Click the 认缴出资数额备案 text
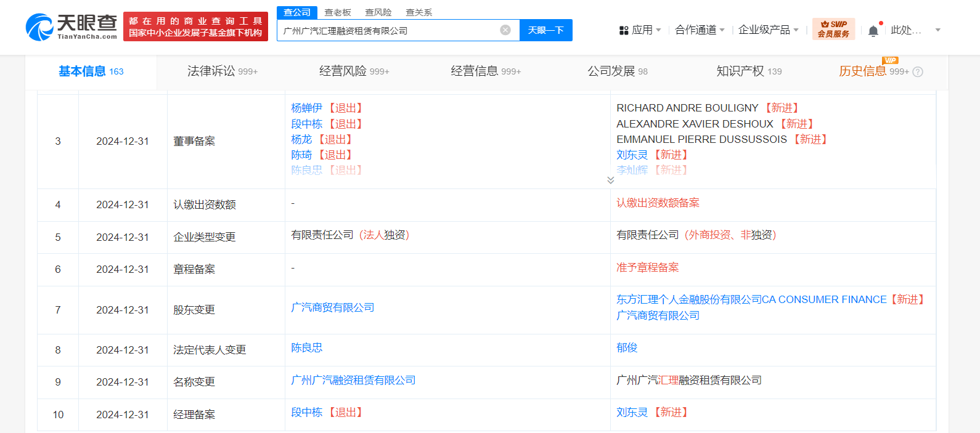Viewport: 980px width, 433px height. (x=658, y=203)
